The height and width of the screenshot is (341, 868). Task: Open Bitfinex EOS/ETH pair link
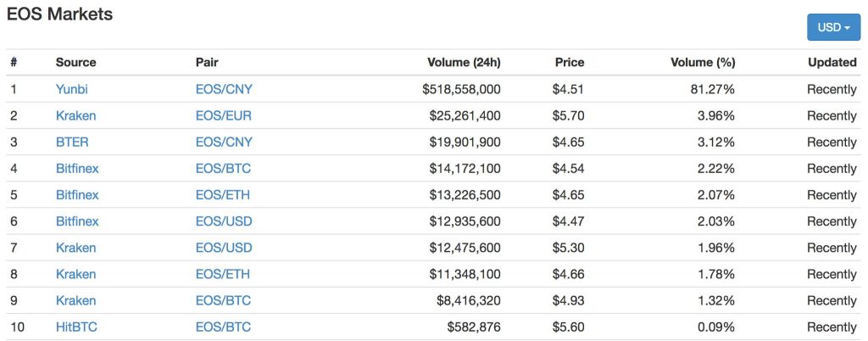click(x=222, y=194)
